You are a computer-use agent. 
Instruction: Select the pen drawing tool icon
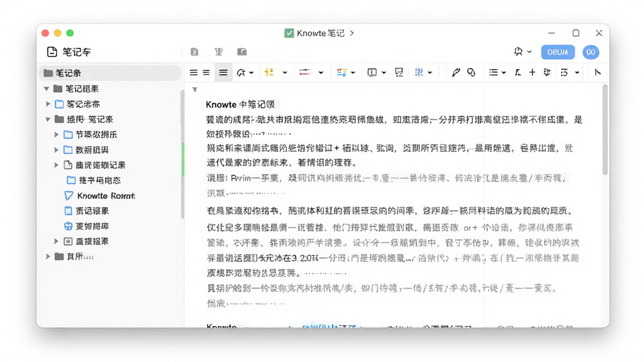(456, 73)
